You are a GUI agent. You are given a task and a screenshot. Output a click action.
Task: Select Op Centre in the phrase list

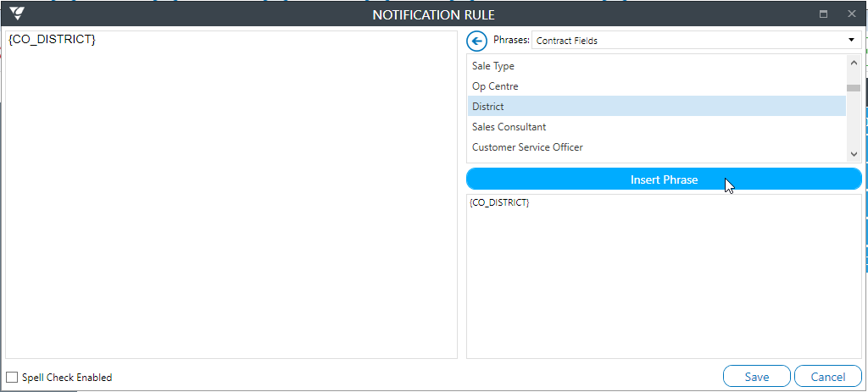point(657,86)
